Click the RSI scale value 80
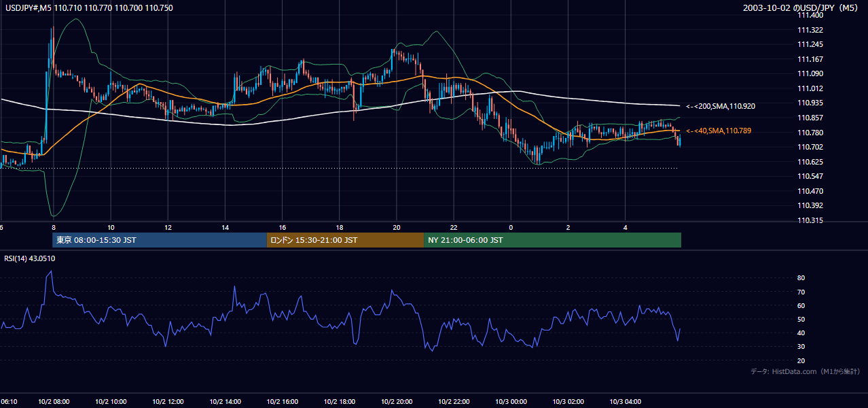The height and width of the screenshot is (408, 868). point(801,278)
